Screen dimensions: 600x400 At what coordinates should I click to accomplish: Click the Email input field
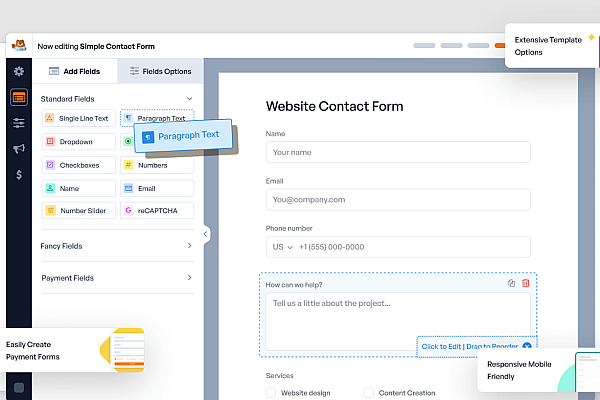tap(398, 199)
